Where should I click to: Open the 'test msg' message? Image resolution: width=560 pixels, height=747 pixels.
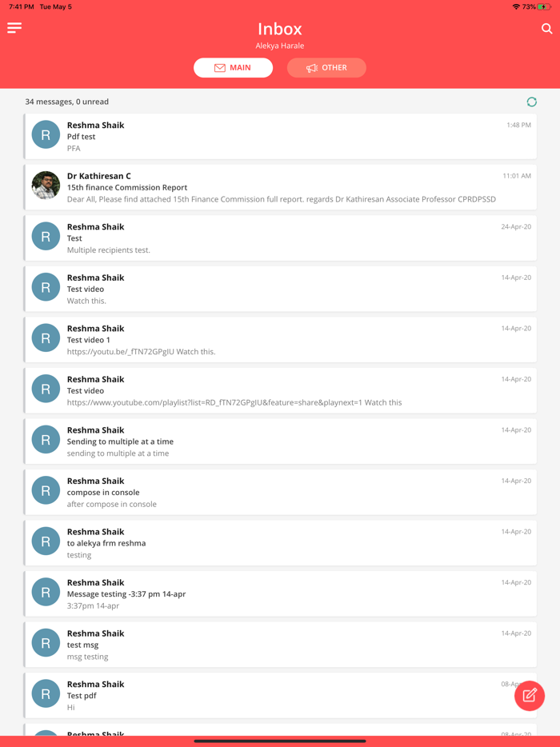pos(280,645)
